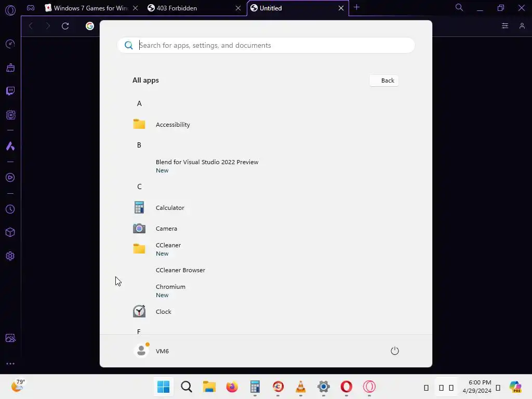The height and width of the screenshot is (399, 532).
Task: Open Aria AI sidebar icon
Action: point(10,146)
